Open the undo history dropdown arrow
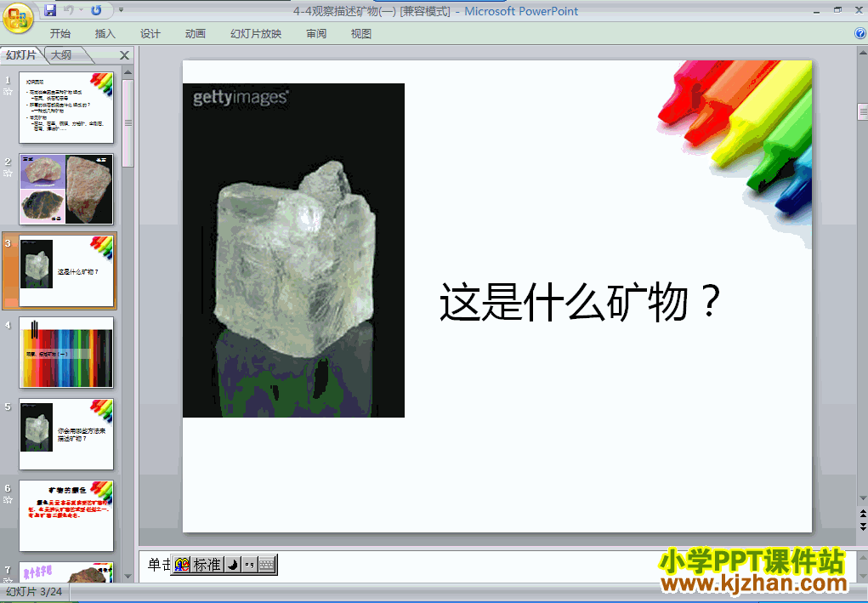Image resolution: width=868 pixels, height=603 pixels. pyautogui.click(x=82, y=10)
